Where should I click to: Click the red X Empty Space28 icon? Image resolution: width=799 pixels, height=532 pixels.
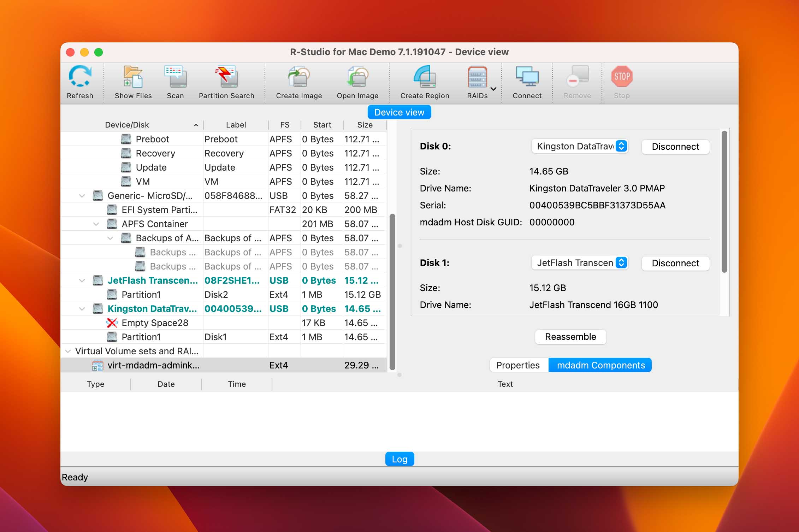(112, 323)
